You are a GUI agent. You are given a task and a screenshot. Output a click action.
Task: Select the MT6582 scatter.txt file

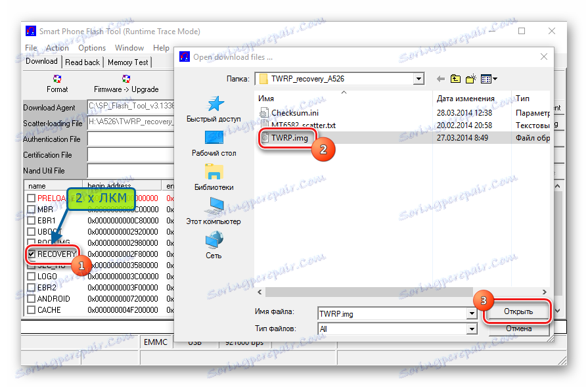[x=298, y=125]
